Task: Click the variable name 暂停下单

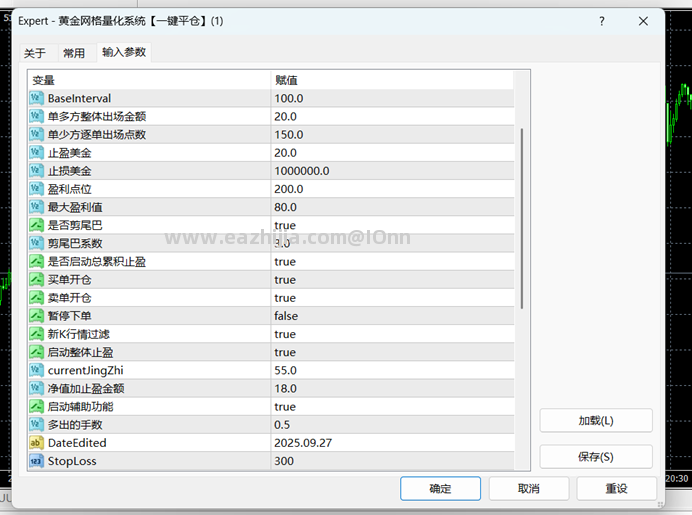Action: (x=70, y=316)
